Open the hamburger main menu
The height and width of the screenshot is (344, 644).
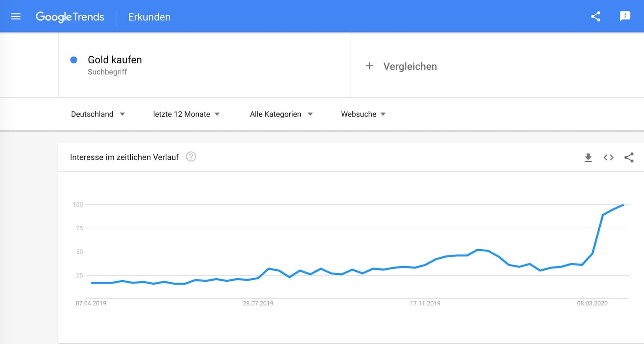point(16,17)
